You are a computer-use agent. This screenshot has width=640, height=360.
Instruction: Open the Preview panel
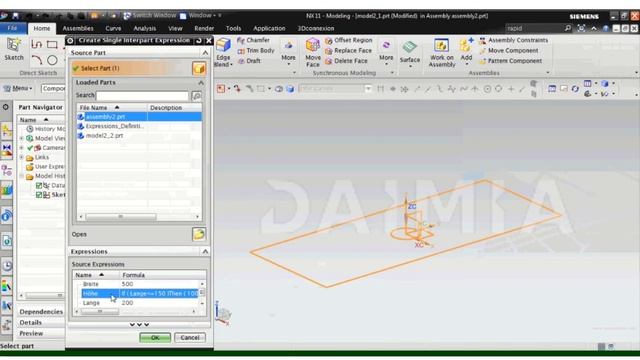[31, 333]
